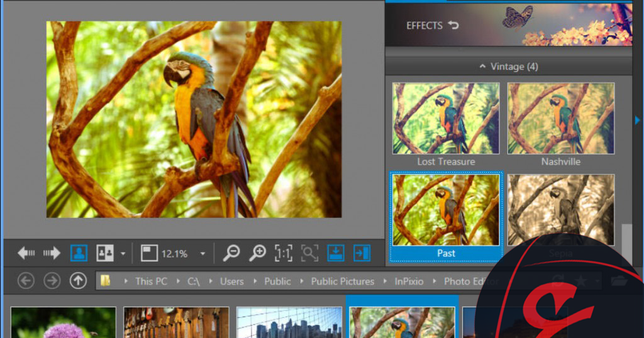Expand the arrow before Public
The image size is (644, 338).
point(255,281)
